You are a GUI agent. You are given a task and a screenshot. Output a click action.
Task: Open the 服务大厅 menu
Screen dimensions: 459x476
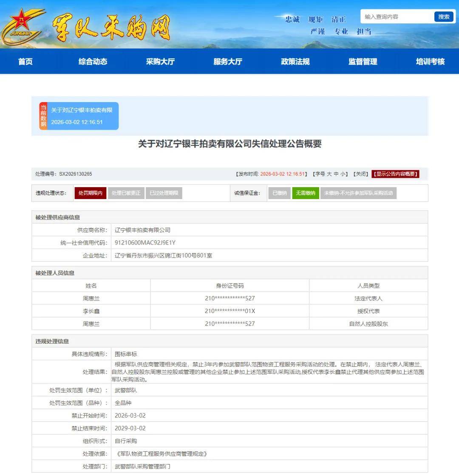pyautogui.click(x=228, y=62)
